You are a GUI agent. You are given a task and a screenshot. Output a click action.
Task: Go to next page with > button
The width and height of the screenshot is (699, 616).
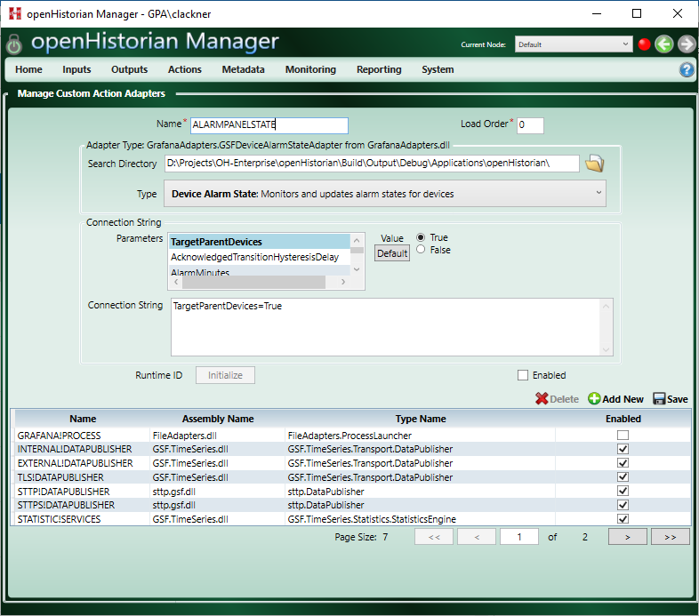tap(627, 537)
